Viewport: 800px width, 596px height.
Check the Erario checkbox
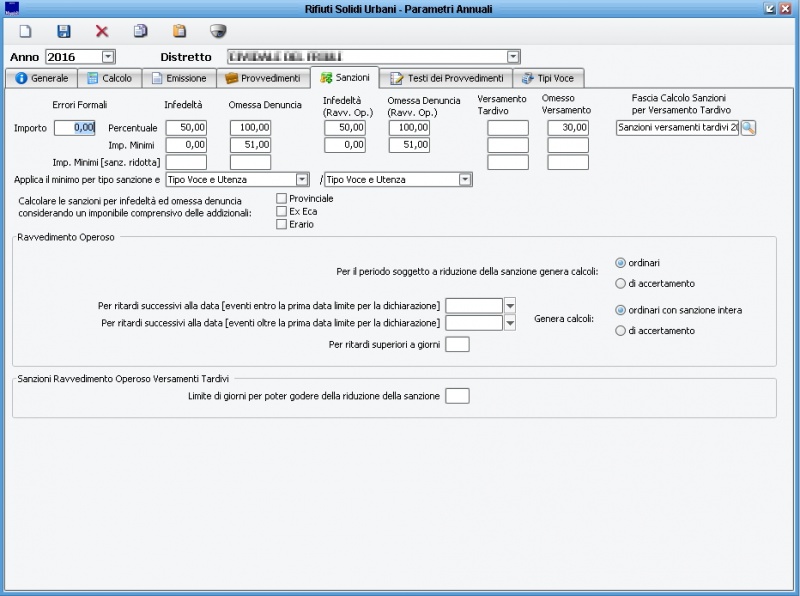point(281,225)
